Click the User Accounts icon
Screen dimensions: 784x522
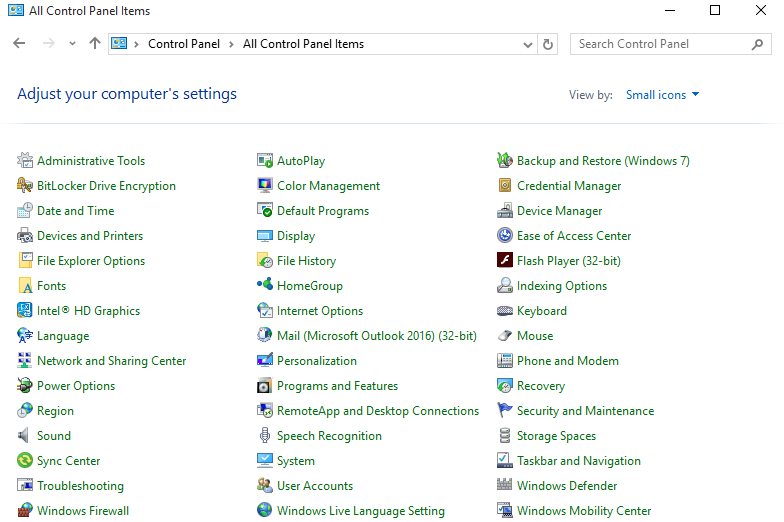pyautogui.click(x=264, y=484)
